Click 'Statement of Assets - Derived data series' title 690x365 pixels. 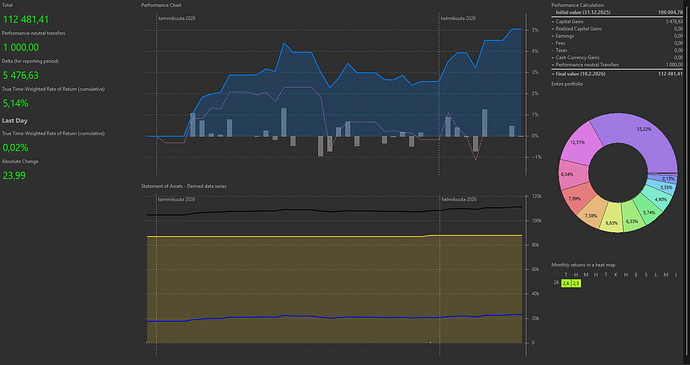(x=184, y=186)
